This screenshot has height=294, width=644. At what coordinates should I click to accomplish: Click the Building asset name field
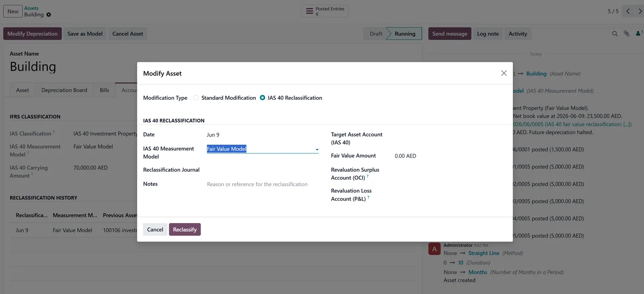(x=33, y=67)
